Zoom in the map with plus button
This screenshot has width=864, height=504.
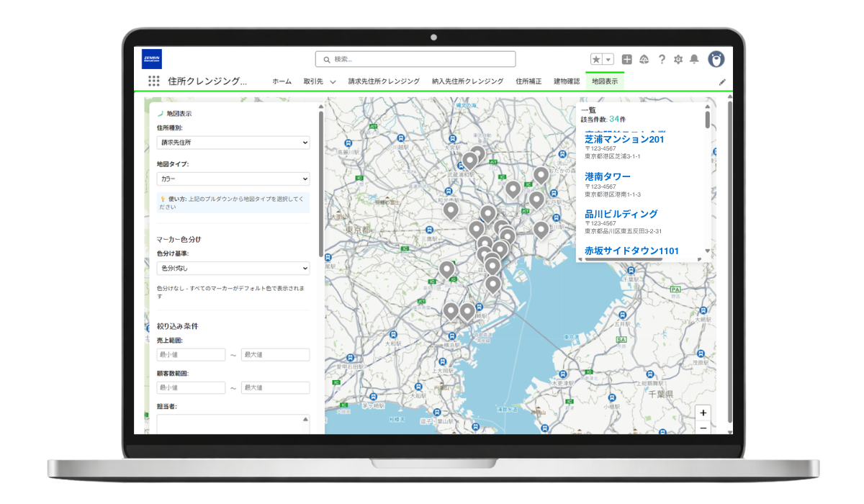point(703,413)
